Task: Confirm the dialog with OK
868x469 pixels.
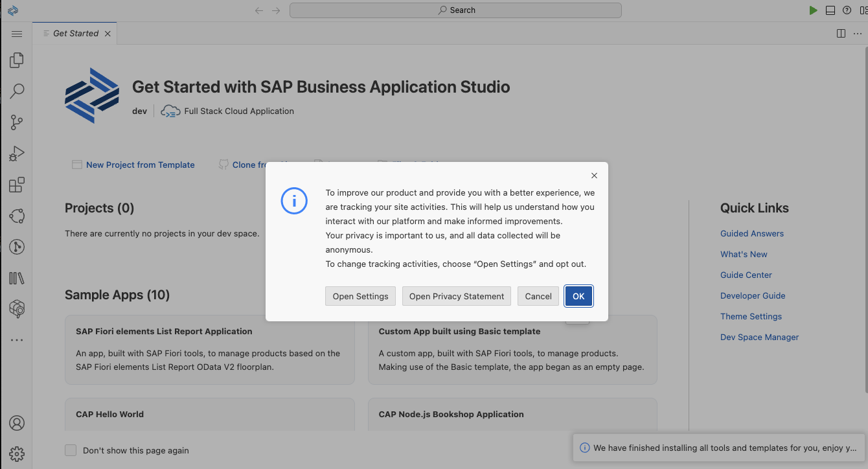Action: pyautogui.click(x=578, y=296)
